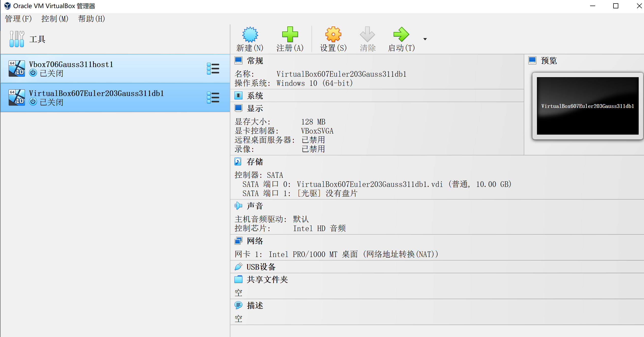Expand the 系统 system section
Viewport: 644px width, 337px height.
point(255,96)
